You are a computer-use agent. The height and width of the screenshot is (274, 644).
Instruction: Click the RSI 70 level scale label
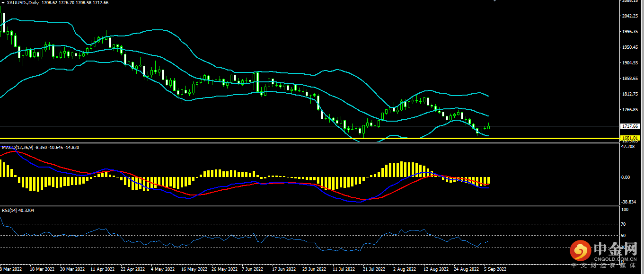click(x=624, y=224)
